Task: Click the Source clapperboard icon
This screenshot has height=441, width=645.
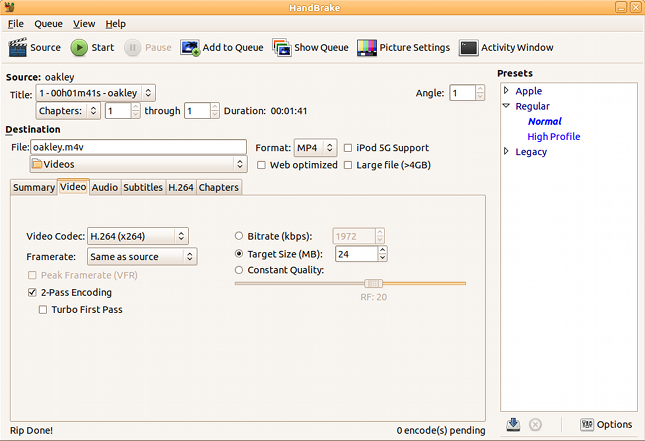Action: 18,47
